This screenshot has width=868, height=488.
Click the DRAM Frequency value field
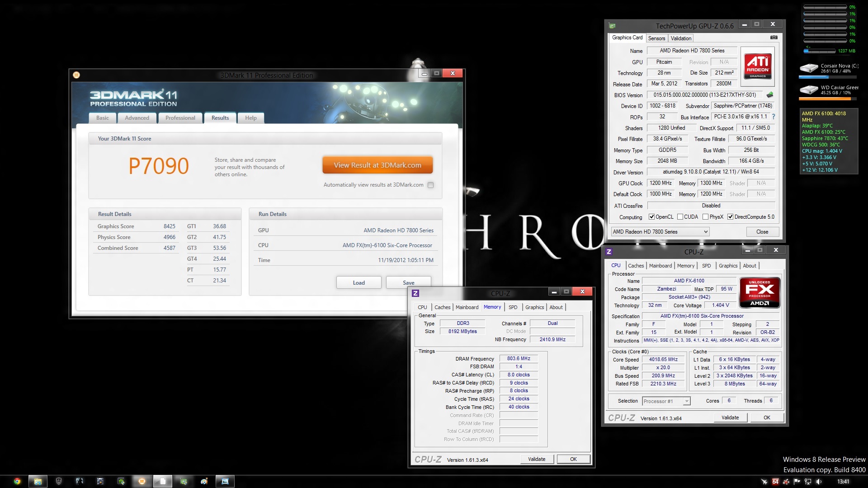pyautogui.click(x=519, y=358)
